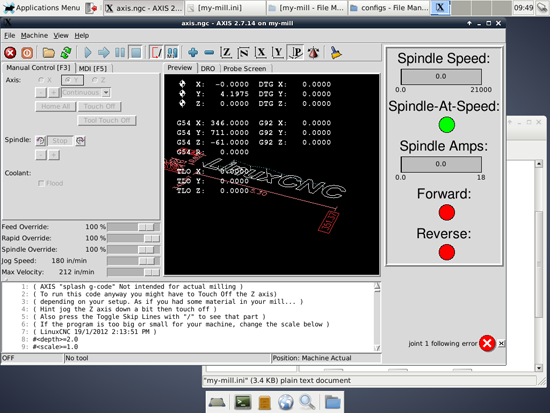Screen dimensions: 550x413
Task: Switch to the MDI [F5] tab
Action: coord(93,68)
